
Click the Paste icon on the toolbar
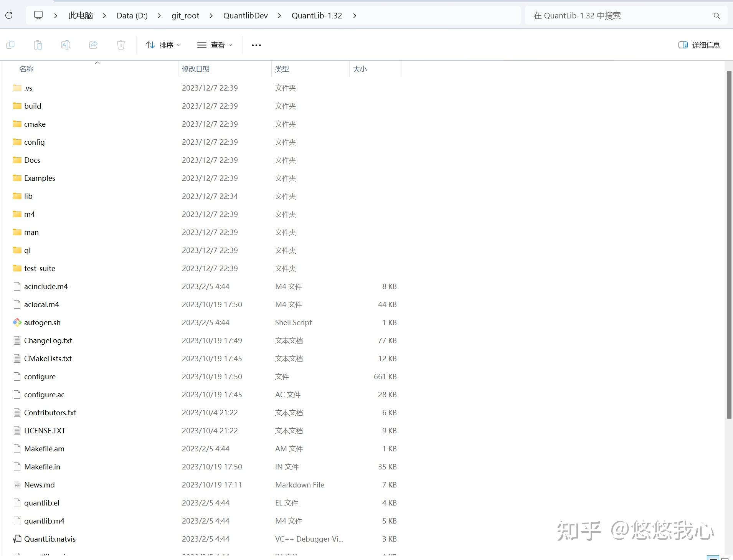click(x=38, y=45)
